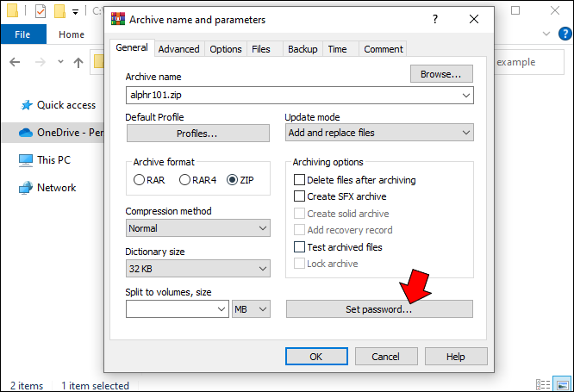Image resolution: width=574 pixels, height=392 pixels.
Task: Click the Explorer back arrow
Action: 16,62
